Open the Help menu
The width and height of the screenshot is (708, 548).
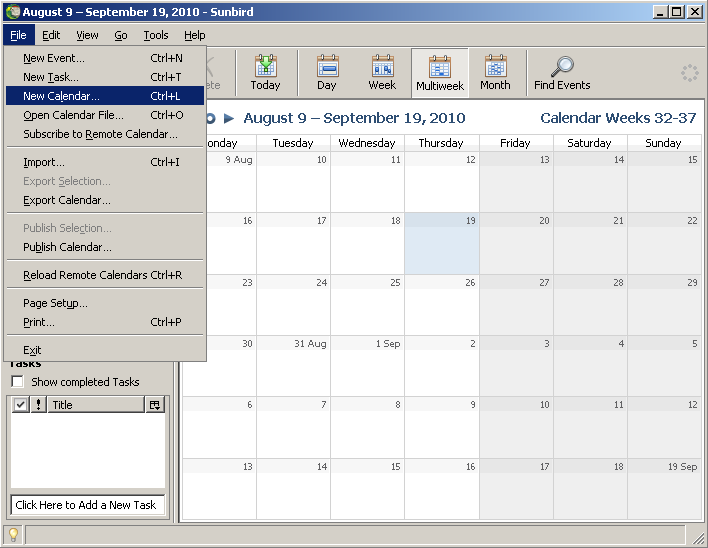click(x=195, y=35)
